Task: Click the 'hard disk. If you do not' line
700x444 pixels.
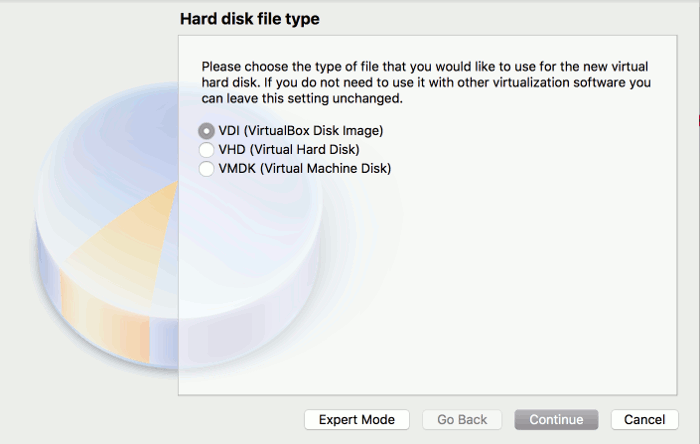Action: [x=426, y=83]
